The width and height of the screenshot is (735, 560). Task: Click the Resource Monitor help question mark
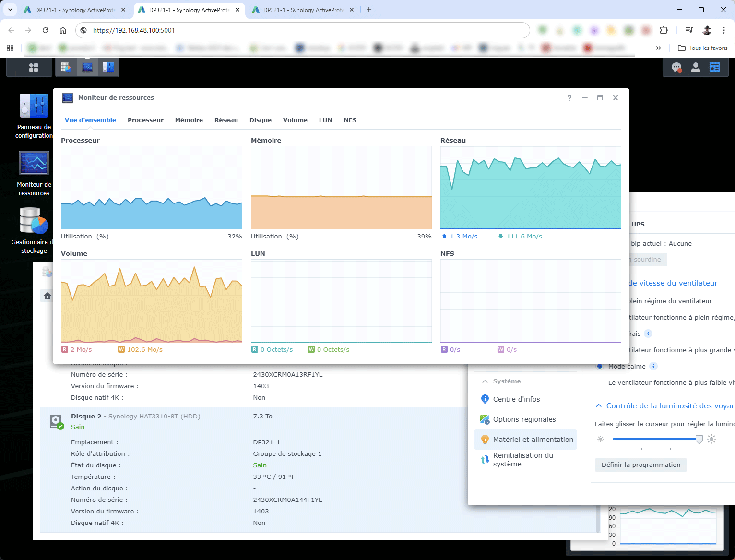[569, 98]
